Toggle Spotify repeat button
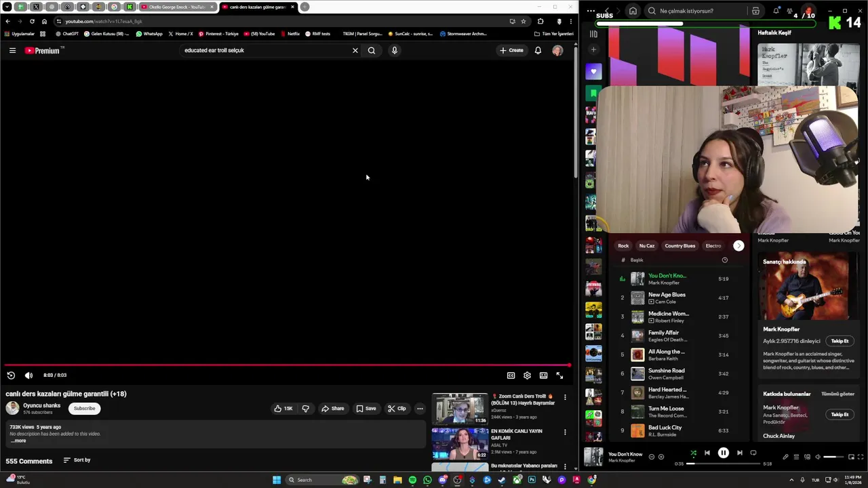This screenshot has width=868, height=488. pyautogui.click(x=753, y=453)
